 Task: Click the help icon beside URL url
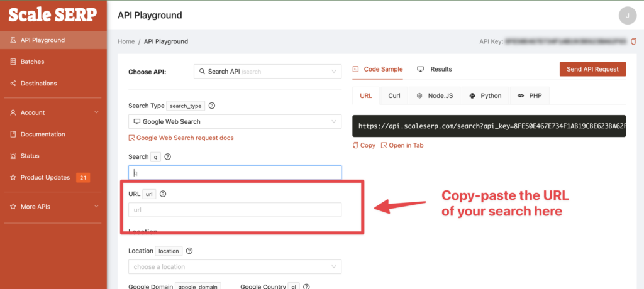[163, 194]
